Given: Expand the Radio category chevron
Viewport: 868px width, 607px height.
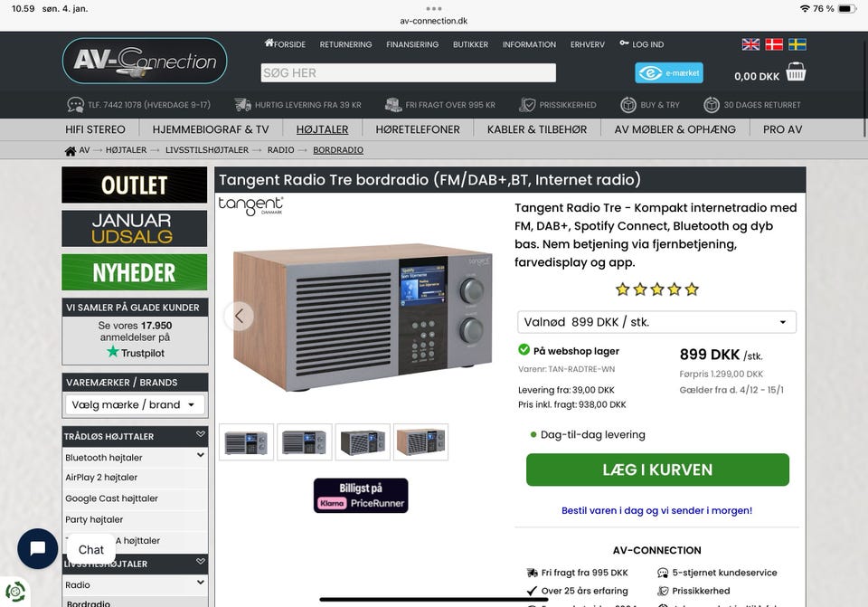Looking at the screenshot, I should [201, 583].
